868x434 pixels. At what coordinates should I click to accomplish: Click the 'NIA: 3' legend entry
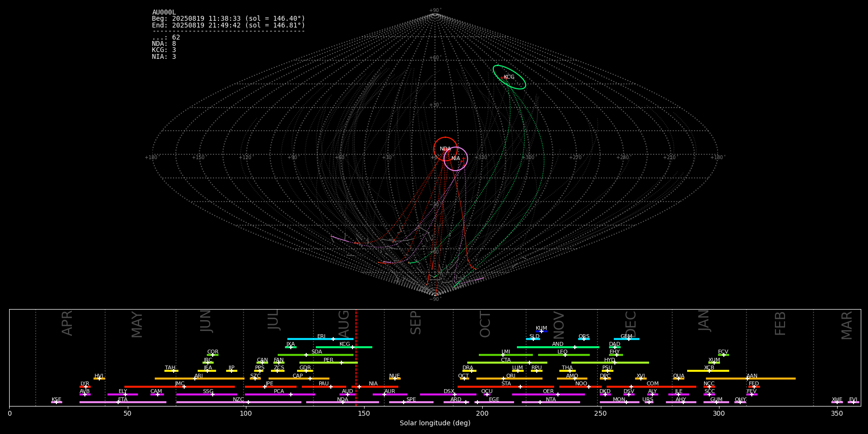(164, 56)
